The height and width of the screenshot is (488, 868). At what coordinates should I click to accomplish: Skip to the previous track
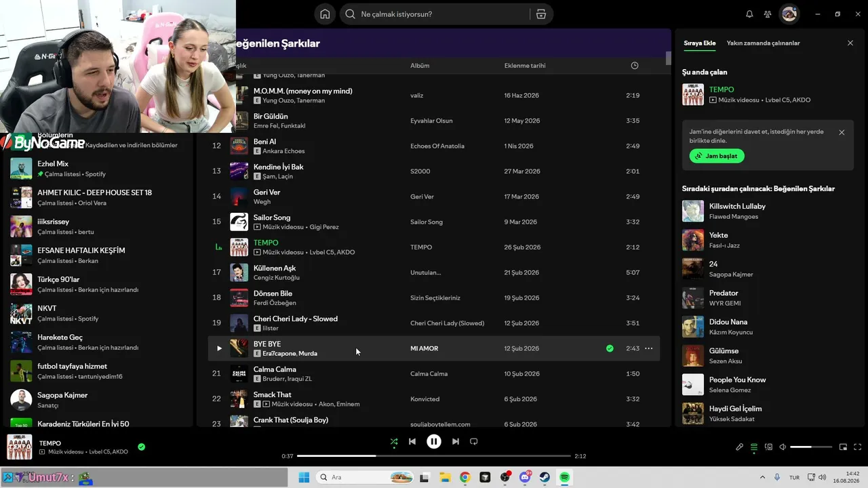tap(412, 442)
